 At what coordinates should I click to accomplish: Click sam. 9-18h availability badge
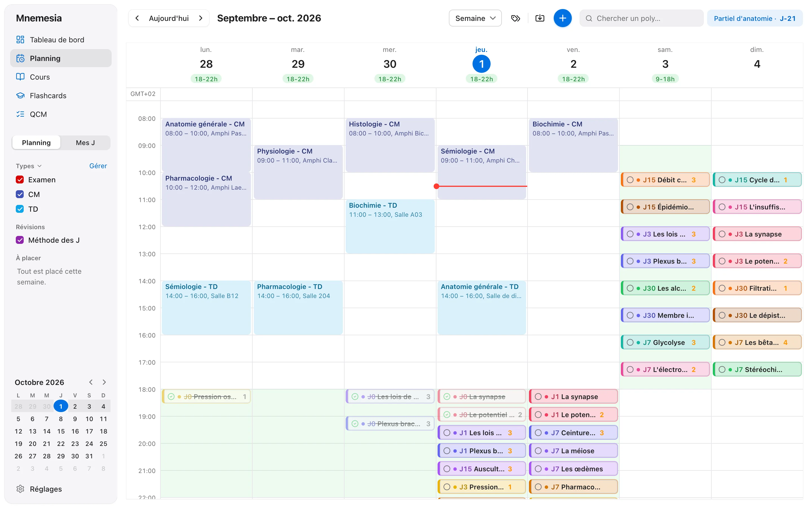[x=665, y=79]
